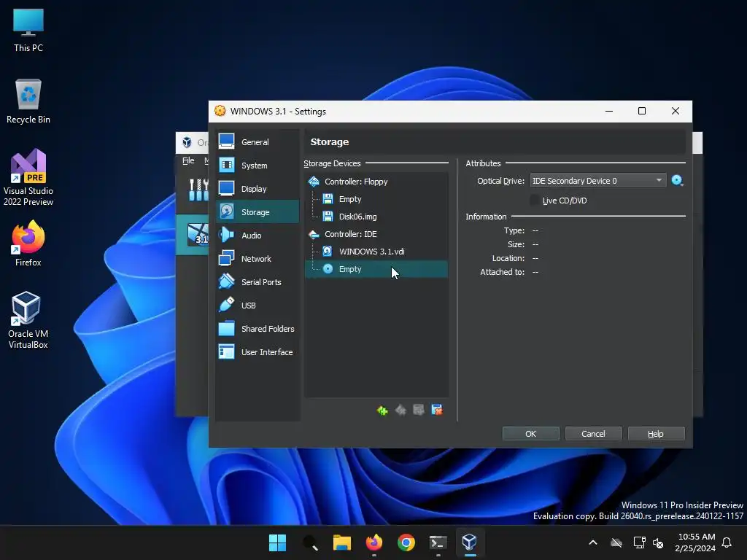This screenshot has width=747, height=560.
Task: Select Visual Studio 2022 Preview shortcut
Action: pyautogui.click(x=28, y=178)
